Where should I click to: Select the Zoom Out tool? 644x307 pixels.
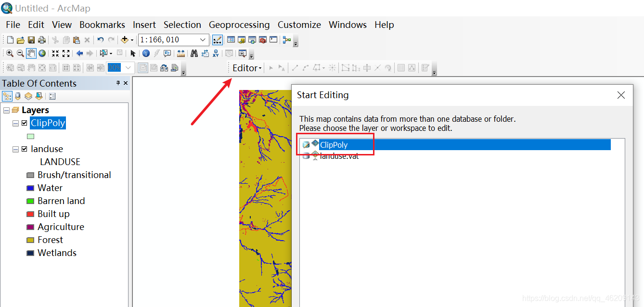[x=20, y=53]
